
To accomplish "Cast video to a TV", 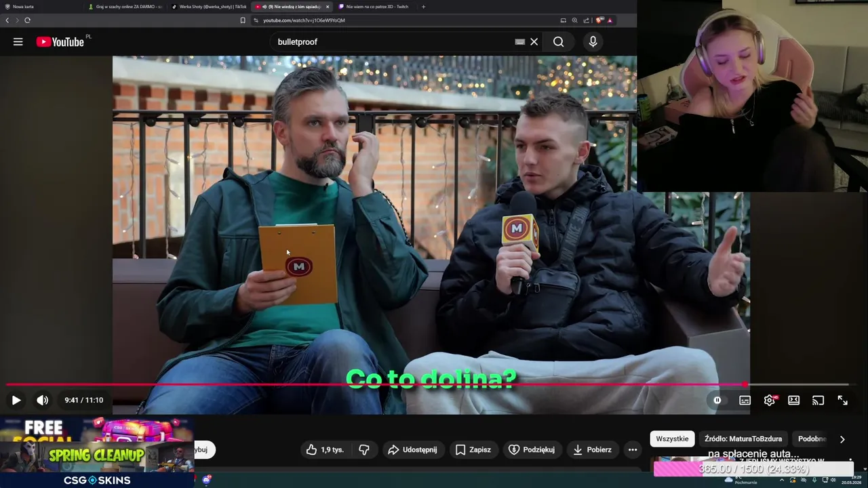I will click(818, 401).
